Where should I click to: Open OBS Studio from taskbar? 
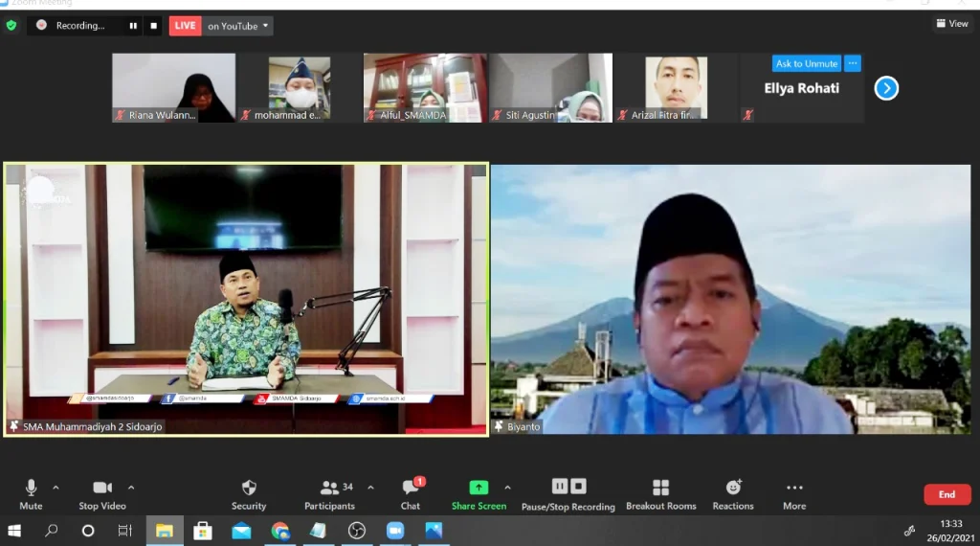(357, 531)
